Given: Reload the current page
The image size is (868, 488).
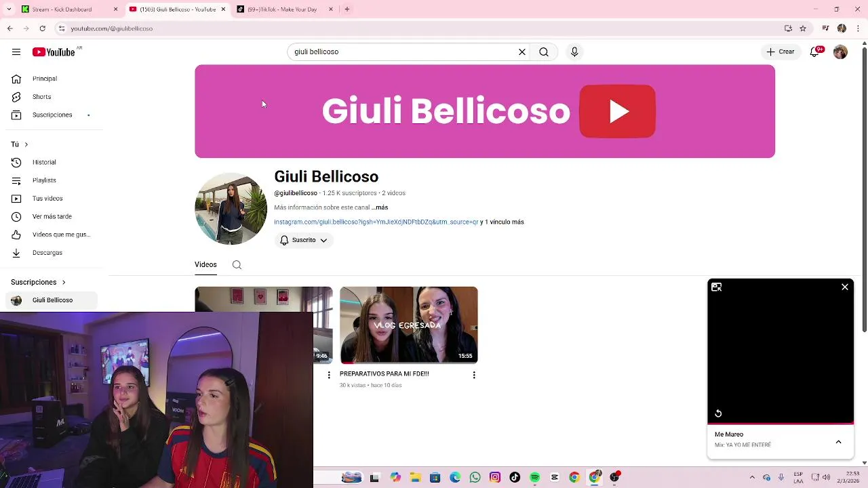Looking at the screenshot, I should (x=42, y=28).
